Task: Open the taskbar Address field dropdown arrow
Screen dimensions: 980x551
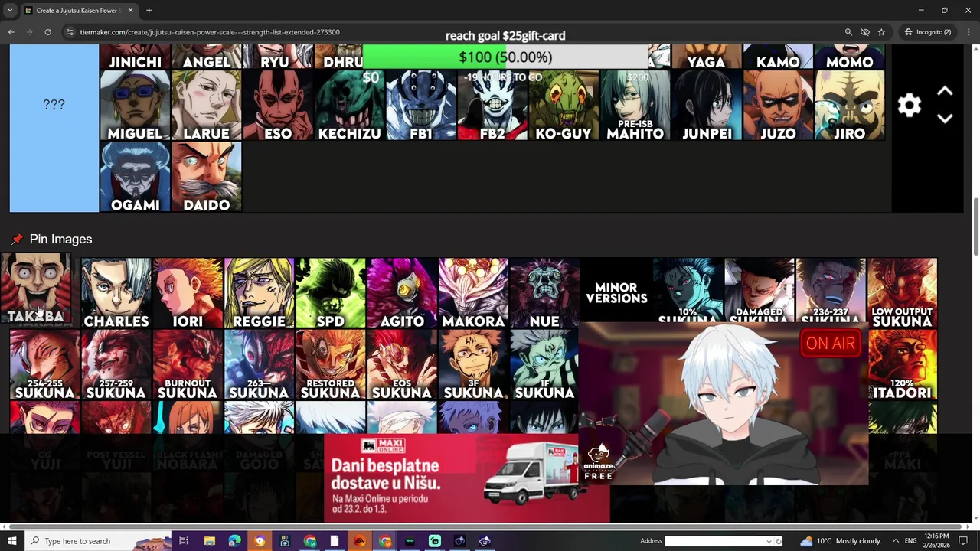Action: click(769, 541)
